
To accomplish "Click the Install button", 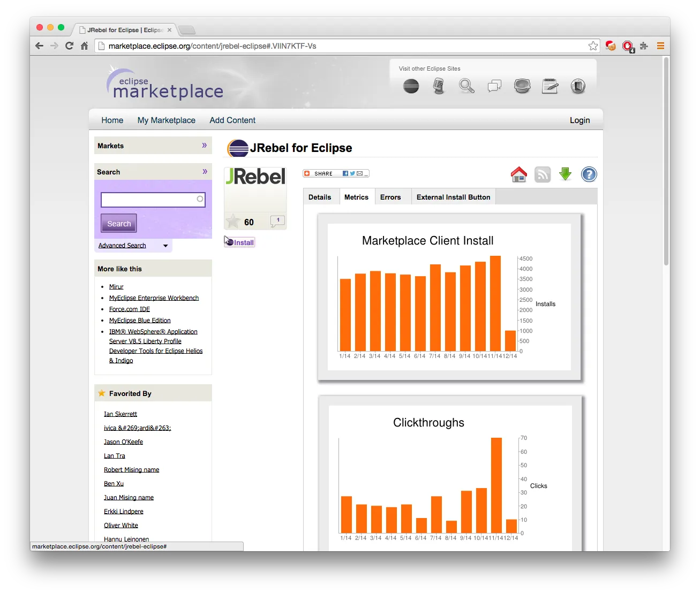I will coord(239,242).
